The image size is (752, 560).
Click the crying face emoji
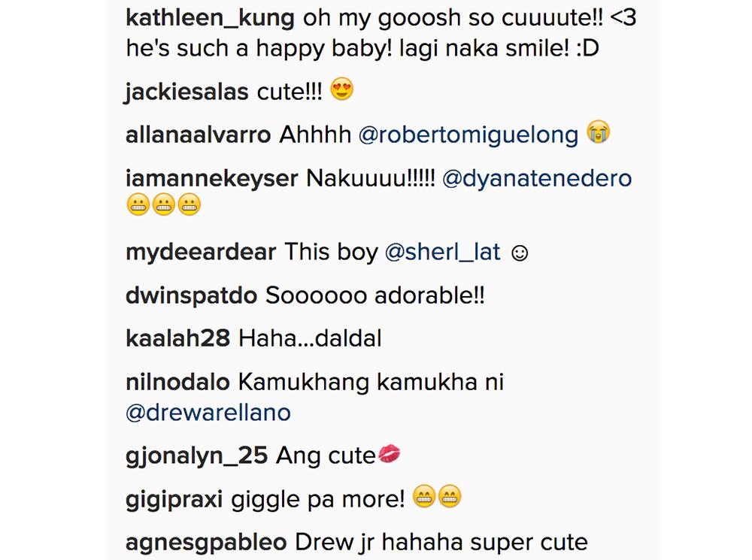tap(599, 133)
